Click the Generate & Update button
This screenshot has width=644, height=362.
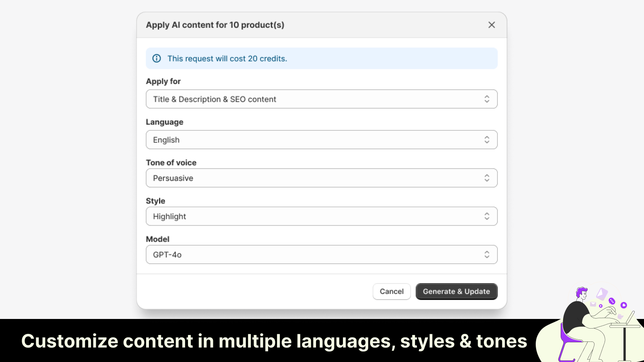[x=456, y=291]
